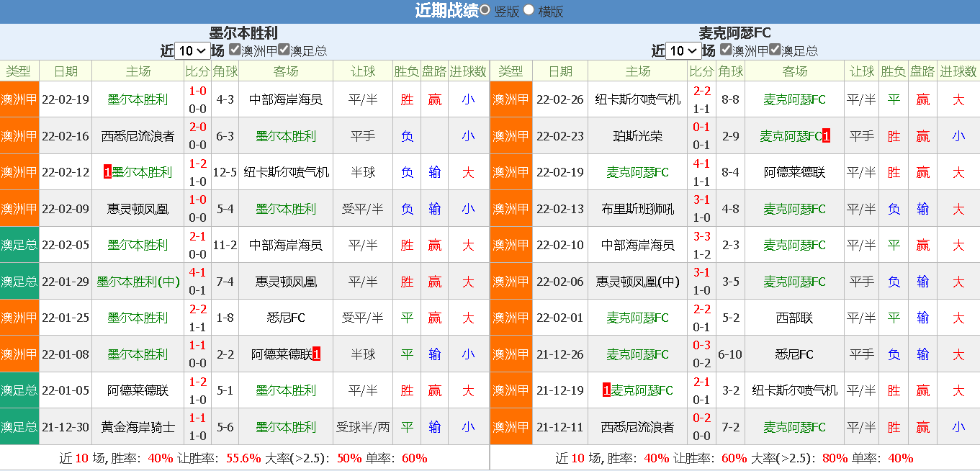Open match count dropdown for 麦克阿瑟FC

(683, 50)
